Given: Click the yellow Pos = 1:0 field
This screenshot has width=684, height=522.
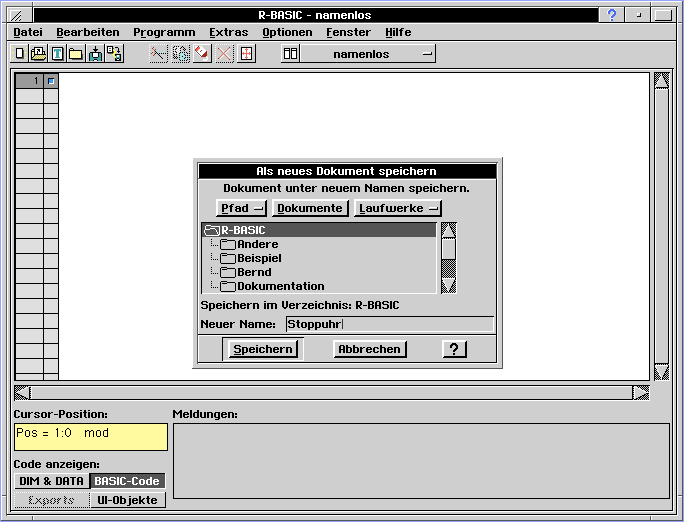Looking at the screenshot, I should [91, 437].
